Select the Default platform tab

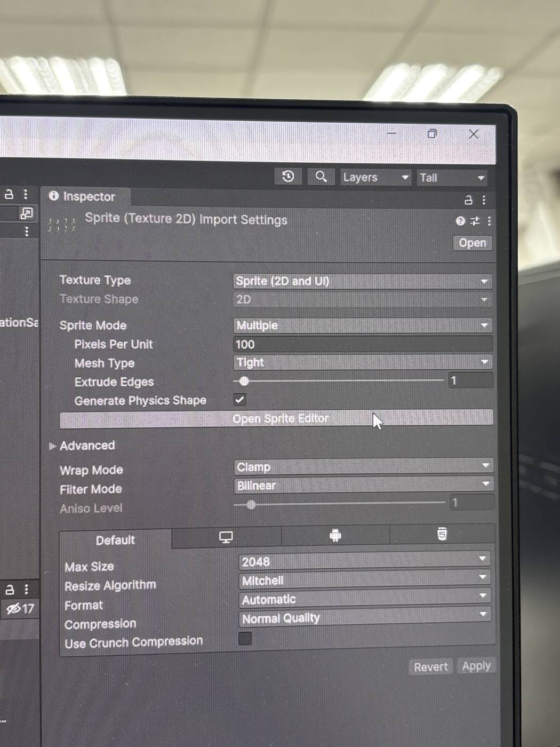click(116, 540)
